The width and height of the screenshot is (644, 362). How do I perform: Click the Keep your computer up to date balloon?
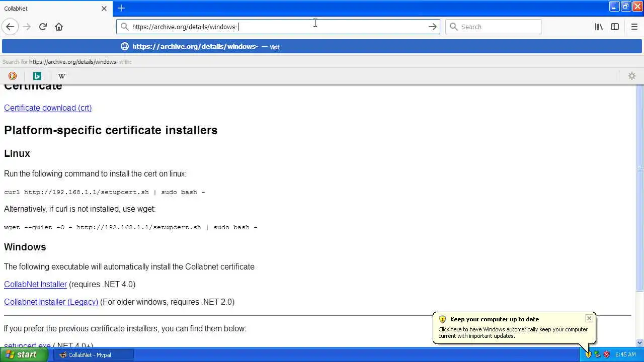click(x=514, y=328)
